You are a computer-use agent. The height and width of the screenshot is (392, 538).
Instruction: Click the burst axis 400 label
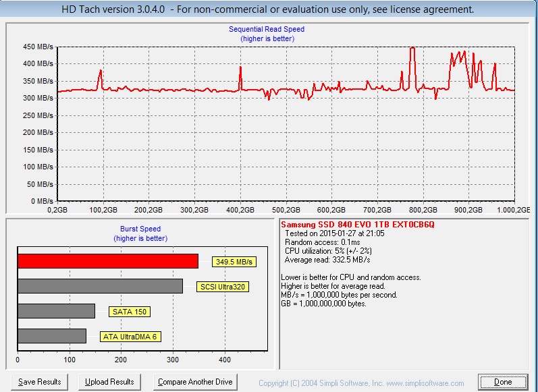[225, 360]
